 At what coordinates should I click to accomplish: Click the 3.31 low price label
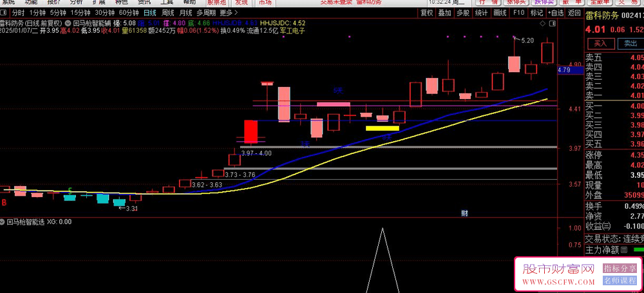click(x=131, y=209)
